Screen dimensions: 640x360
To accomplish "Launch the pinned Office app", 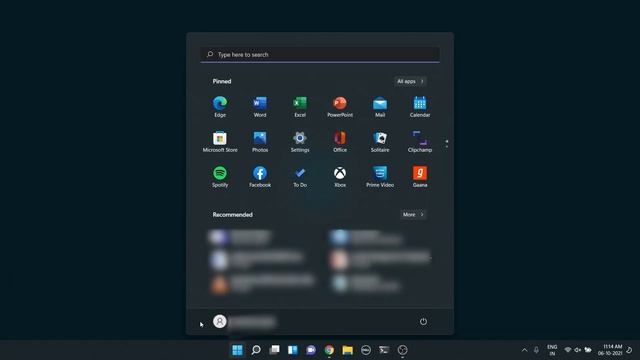I will 340,142.
